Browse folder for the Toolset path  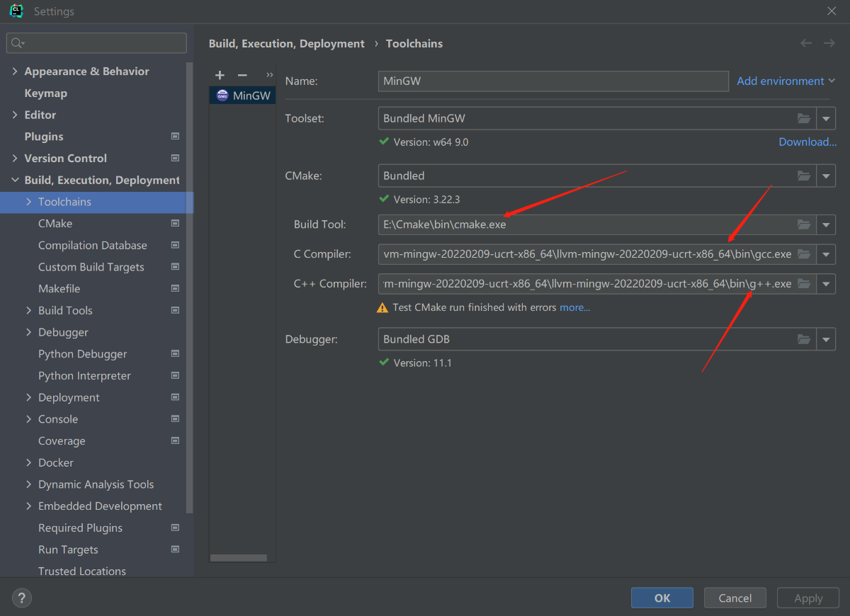tap(803, 118)
